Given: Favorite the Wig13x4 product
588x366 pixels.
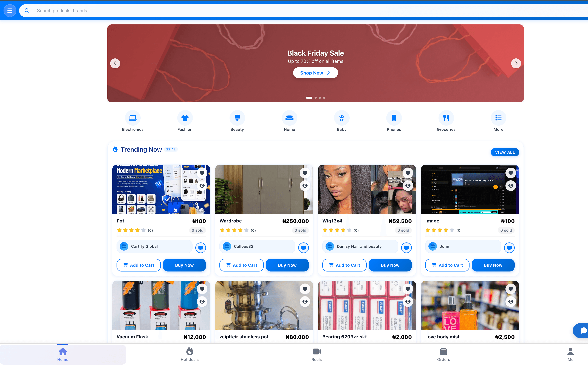Looking at the screenshot, I should [x=408, y=173].
